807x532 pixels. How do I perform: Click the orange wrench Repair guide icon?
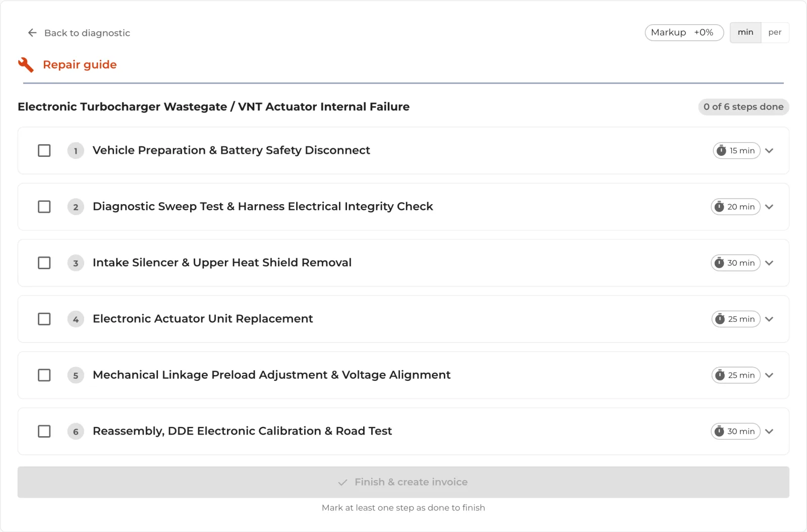click(26, 65)
